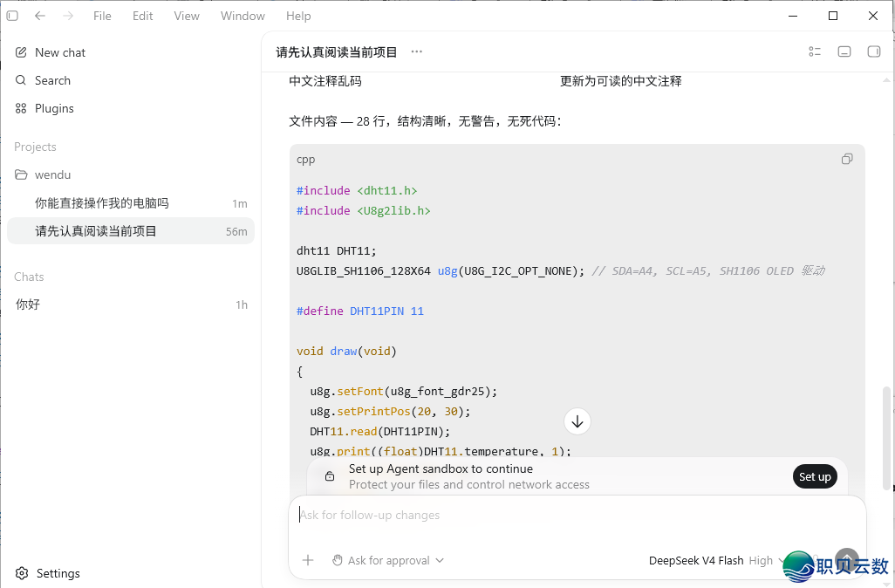Minimize the application window
The image size is (895, 588).
coord(793,16)
